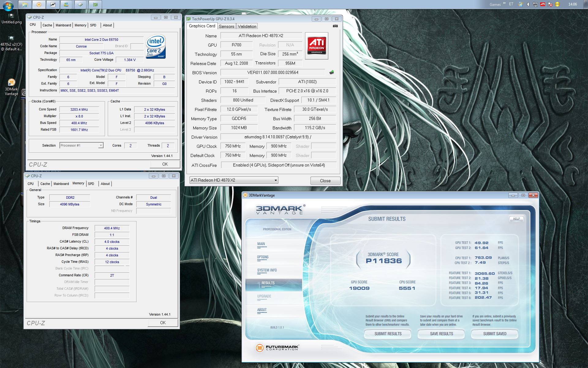This screenshot has height=368, width=588.
Task: Switch to Cache tab in top CPU-Z window
Action: [x=47, y=25]
